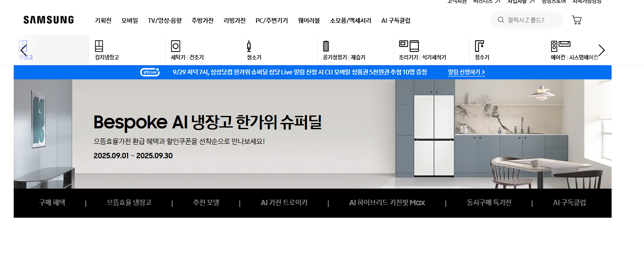
Task: Open the 기획전 menu
Action: pos(103,20)
